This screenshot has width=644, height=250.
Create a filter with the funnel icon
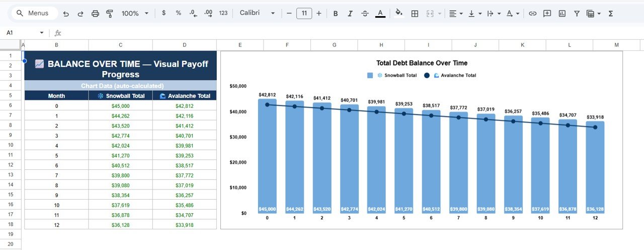(577, 14)
